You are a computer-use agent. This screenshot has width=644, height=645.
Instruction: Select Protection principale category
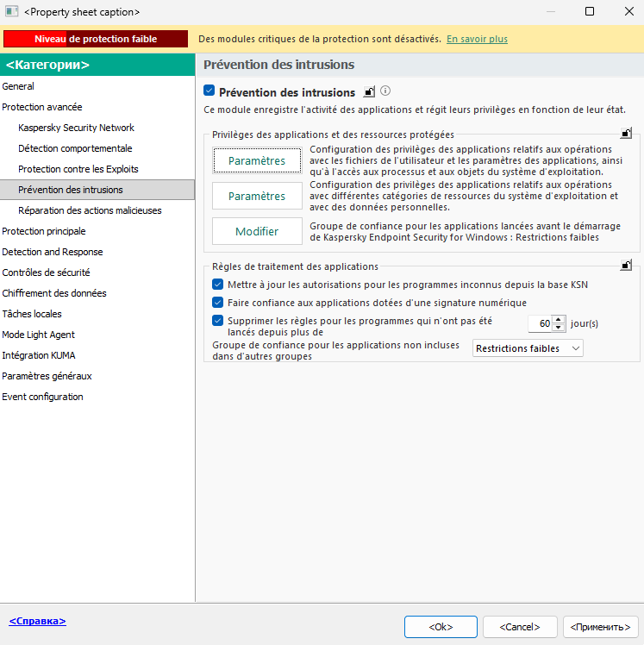(x=97, y=231)
